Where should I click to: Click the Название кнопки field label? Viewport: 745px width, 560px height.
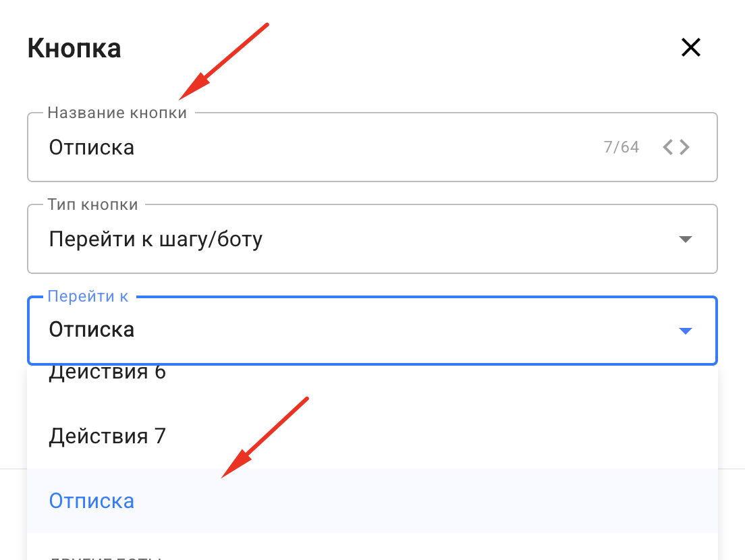pyautogui.click(x=117, y=113)
